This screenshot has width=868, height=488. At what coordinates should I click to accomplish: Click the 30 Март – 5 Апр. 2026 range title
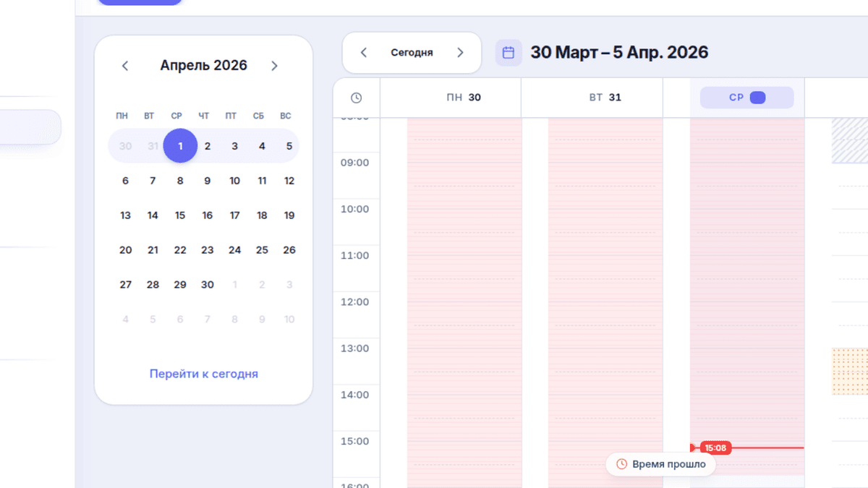click(x=619, y=53)
